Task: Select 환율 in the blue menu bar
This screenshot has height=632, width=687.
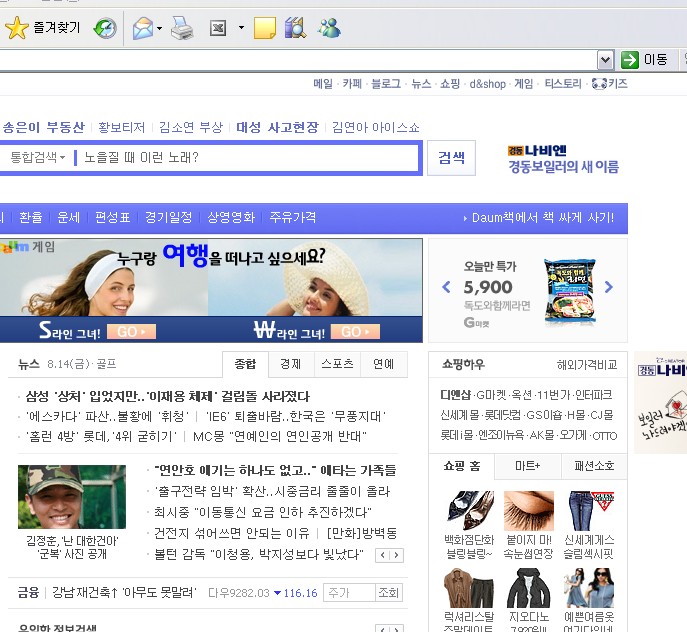Action: (31, 217)
